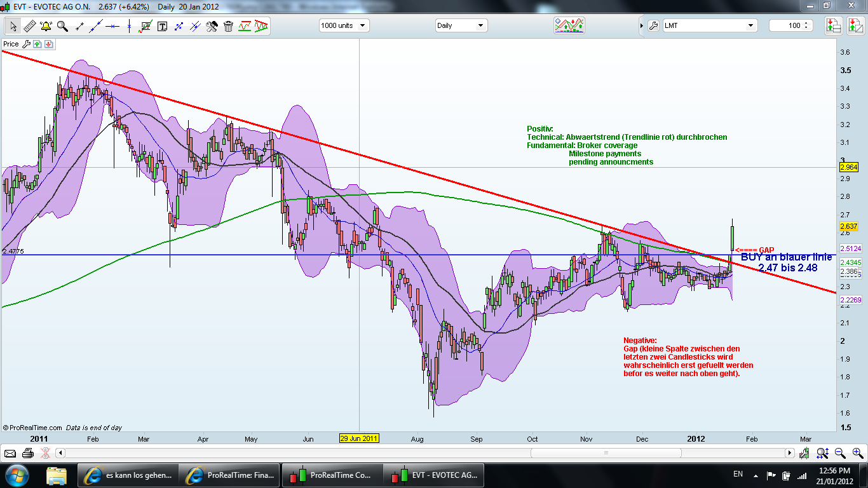Click the 'Milestone payments' annotation text
Image resolution: width=868 pixels, height=488 pixels.
[x=605, y=154]
